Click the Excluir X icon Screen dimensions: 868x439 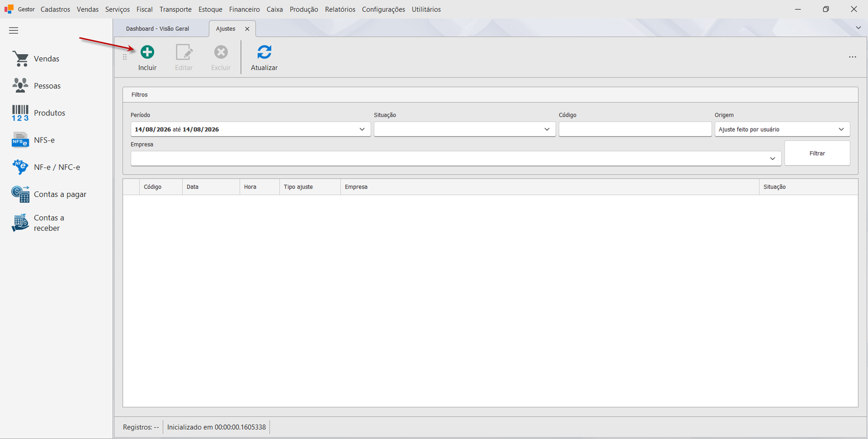221,52
